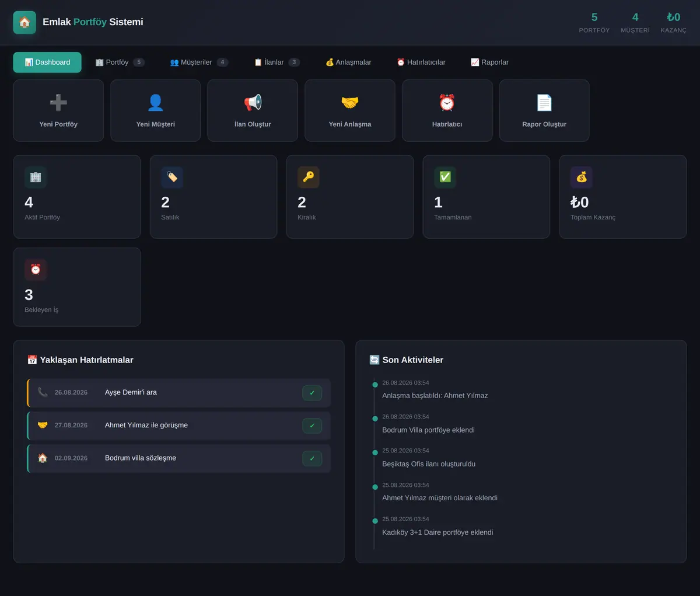Image resolution: width=700 pixels, height=596 pixels.
Task: Select the Hatırlatıcılar tab
Action: (421, 62)
